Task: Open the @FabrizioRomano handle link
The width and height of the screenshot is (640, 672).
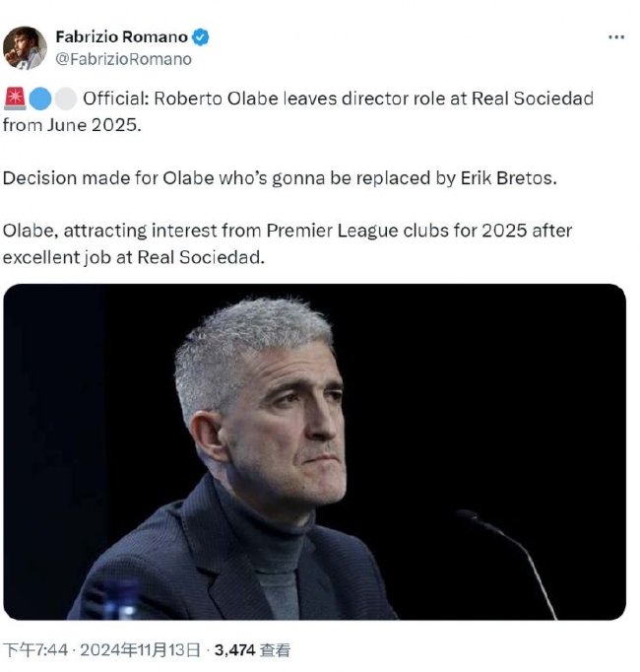Action: pyautogui.click(x=123, y=59)
